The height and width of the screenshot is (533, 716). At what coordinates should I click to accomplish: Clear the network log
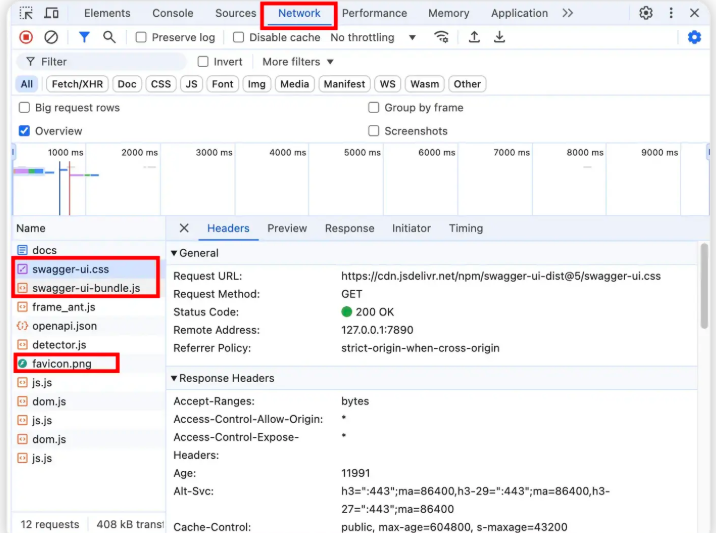[x=51, y=37]
